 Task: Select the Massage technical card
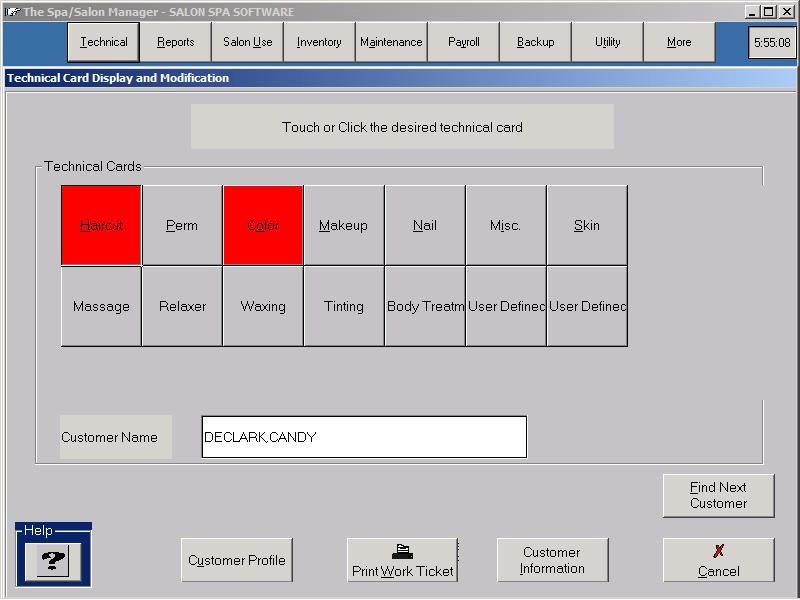coord(101,306)
